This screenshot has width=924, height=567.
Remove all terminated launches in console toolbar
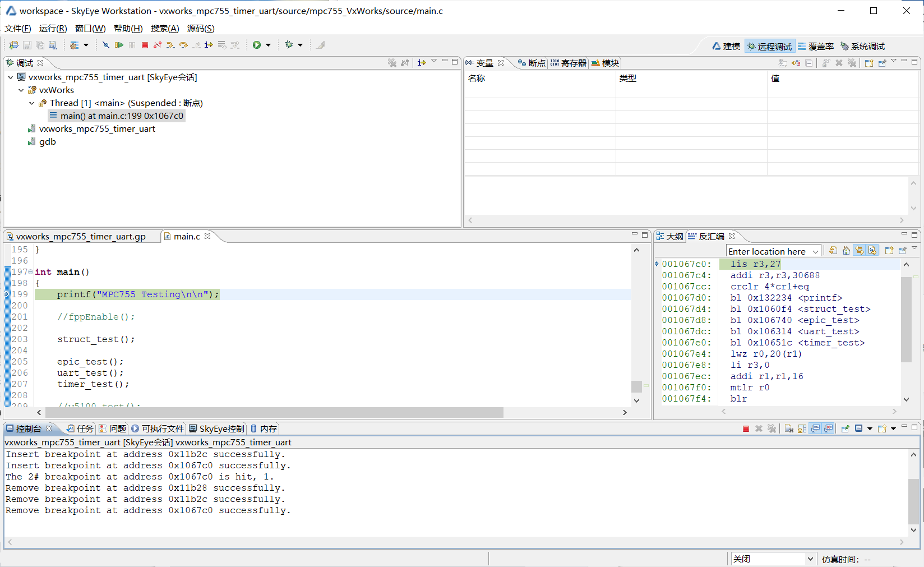click(772, 428)
